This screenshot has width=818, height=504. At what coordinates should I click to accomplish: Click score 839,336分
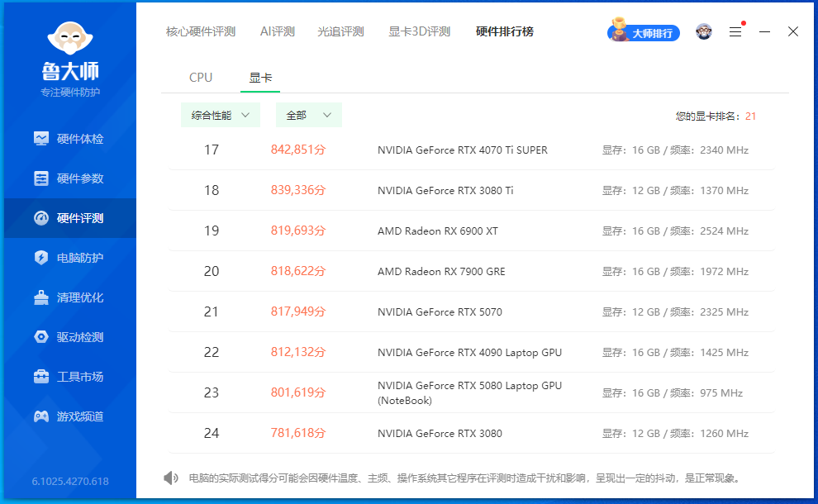click(x=298, y=190)
